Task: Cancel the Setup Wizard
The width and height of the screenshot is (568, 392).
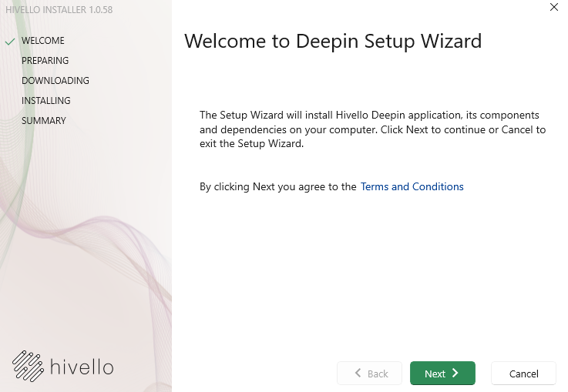Action: click(x=523, y=374)
